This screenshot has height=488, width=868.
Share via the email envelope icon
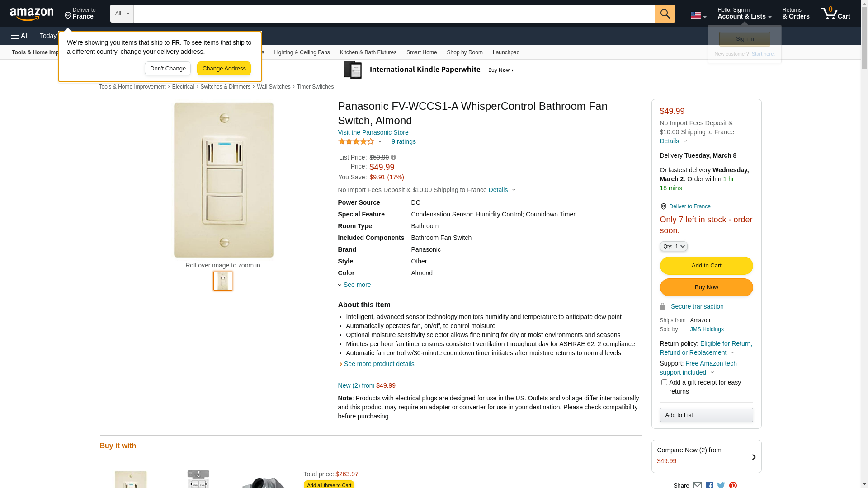point(697,485)
